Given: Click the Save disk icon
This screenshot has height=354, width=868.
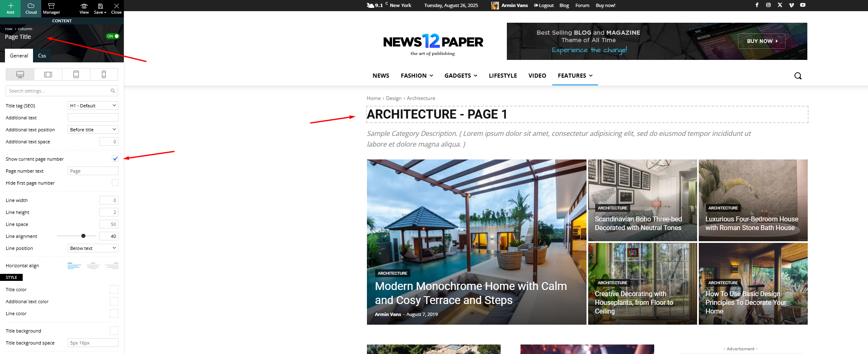Looking at the screenshot, I should coord(100,6).
